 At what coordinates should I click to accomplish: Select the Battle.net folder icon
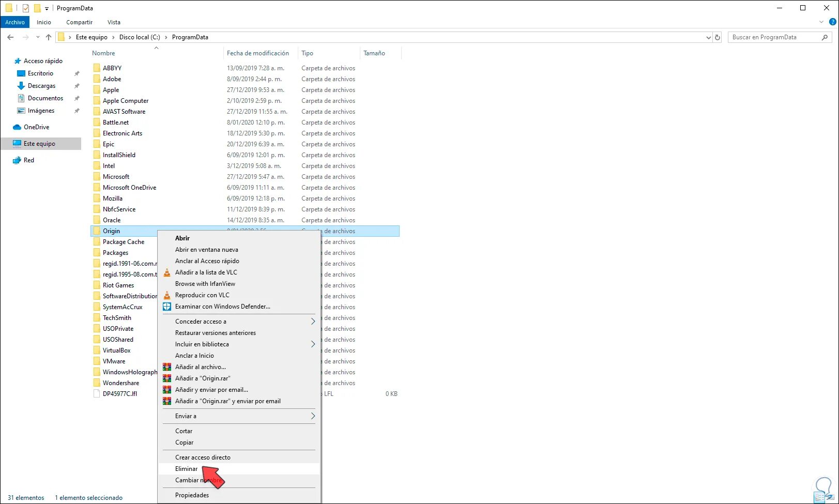point(97,122)
